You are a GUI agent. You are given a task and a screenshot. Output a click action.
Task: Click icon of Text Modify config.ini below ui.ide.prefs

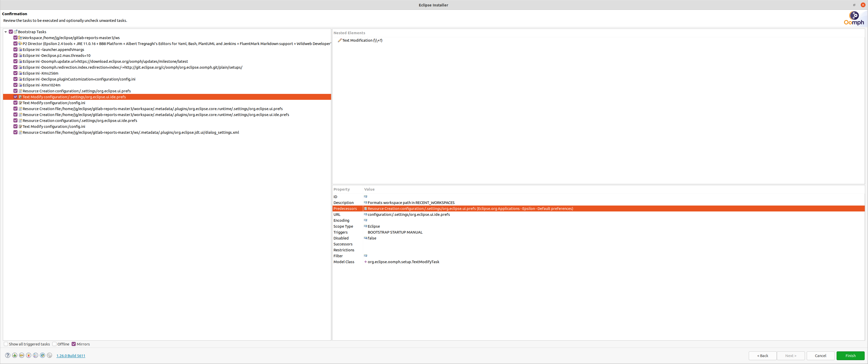click(20, 103)
